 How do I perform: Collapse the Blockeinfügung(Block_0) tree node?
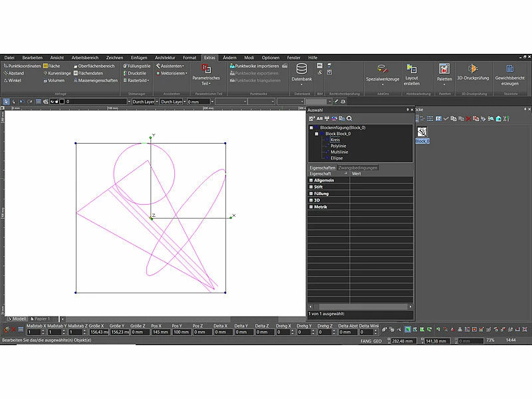pos(312,127)
